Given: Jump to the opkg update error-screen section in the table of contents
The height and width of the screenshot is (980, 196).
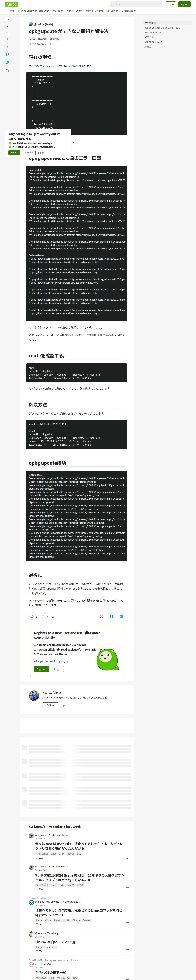Looking at the screenshot, I should tap(163, 28).
